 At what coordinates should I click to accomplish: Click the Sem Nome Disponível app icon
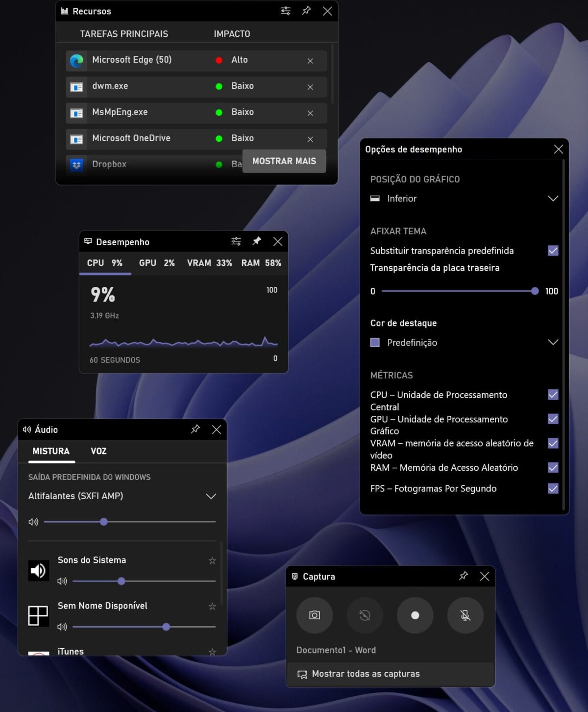pyautogui.click(x=38, y=616)
